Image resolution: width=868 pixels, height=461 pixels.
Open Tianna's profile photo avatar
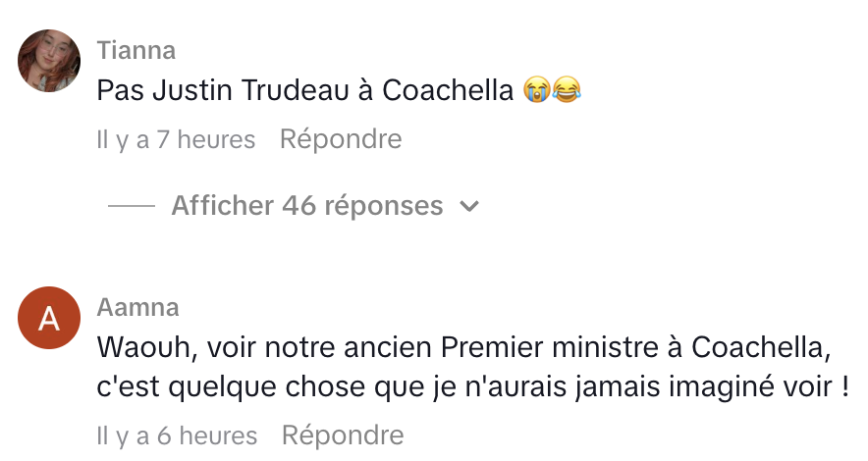[49, 60]
